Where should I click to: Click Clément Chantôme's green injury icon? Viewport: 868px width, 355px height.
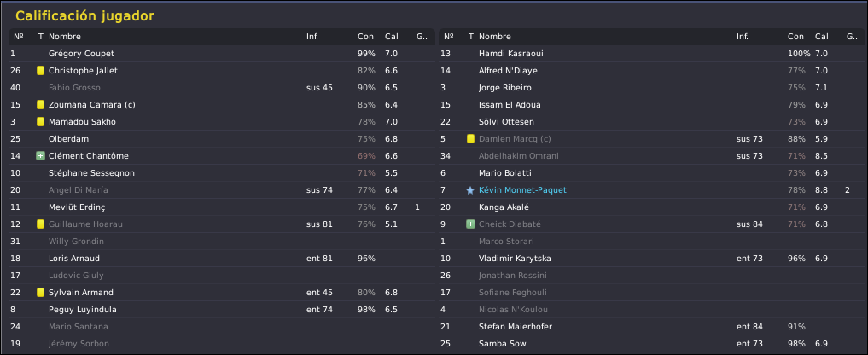(x=40, y=156)
